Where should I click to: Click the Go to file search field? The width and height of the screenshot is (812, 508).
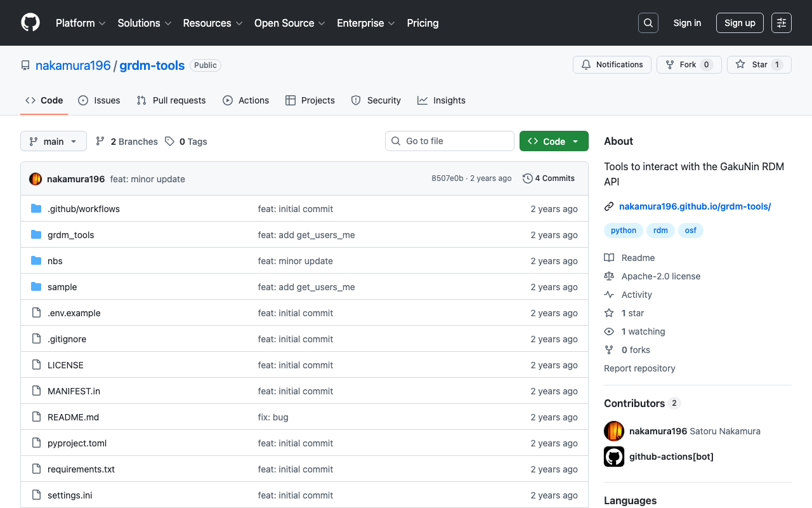pyautogui.click(x=450, y=141)
